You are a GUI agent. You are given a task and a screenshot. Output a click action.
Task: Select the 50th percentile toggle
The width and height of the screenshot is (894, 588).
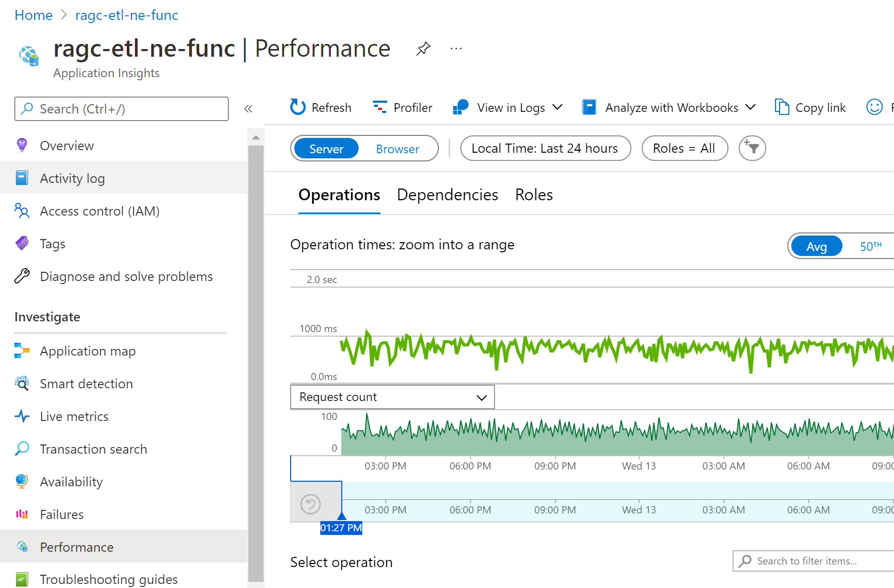pos(871,246)
